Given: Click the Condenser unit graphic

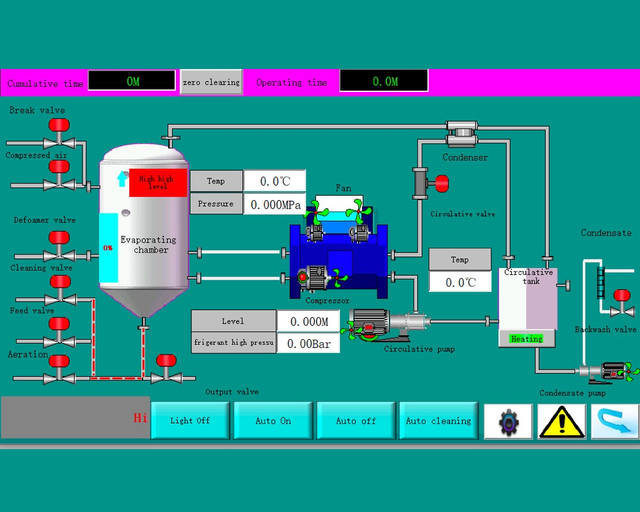Looking at the screenshot, I should [462, 134].
